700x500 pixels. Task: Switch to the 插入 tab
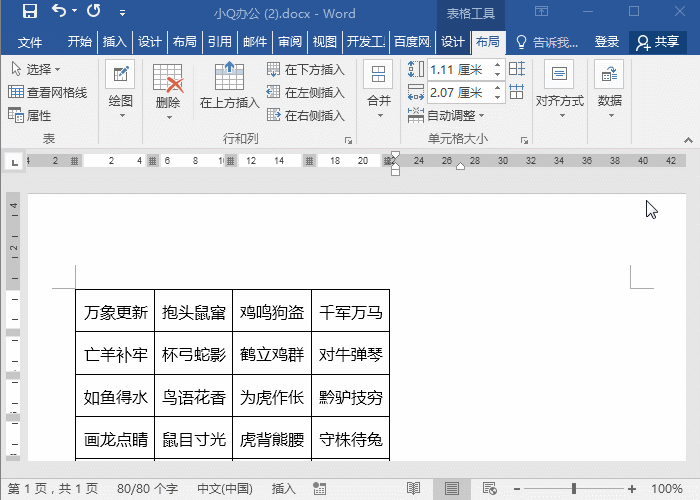(x=115, y=42)
